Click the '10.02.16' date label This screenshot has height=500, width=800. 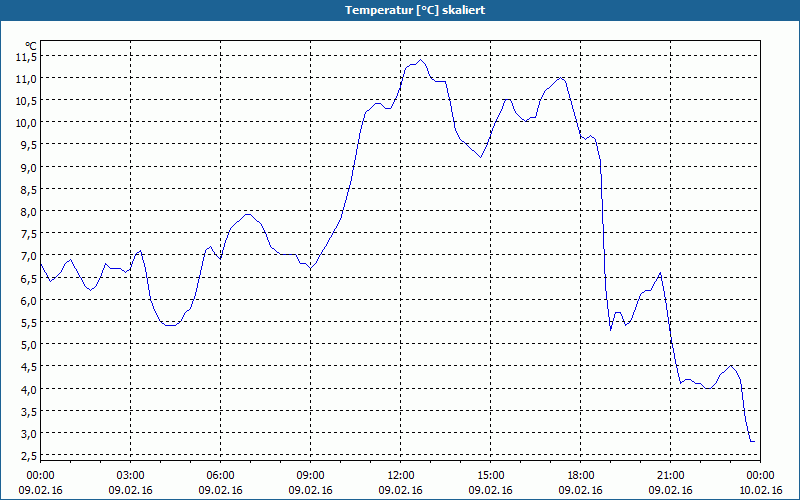[x=760, y=490]
